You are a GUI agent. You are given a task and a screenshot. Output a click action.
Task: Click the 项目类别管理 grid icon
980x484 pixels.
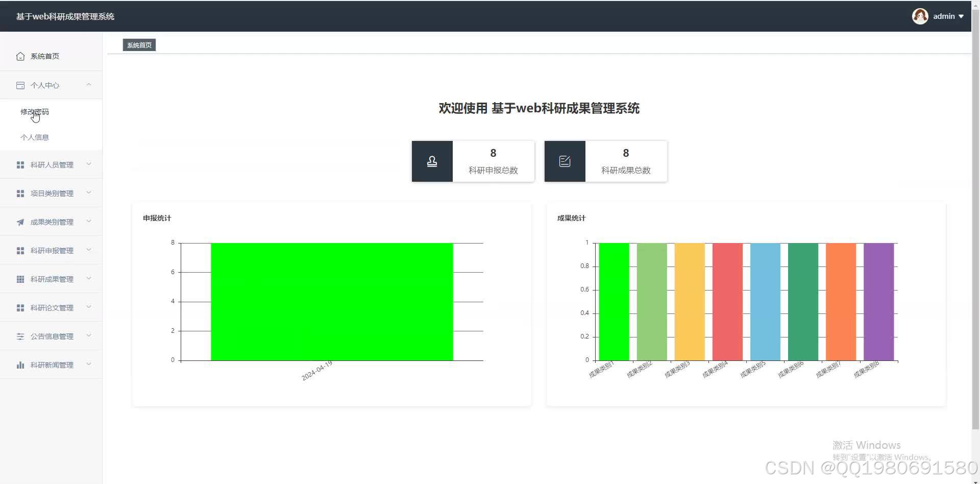pos(20,193)
